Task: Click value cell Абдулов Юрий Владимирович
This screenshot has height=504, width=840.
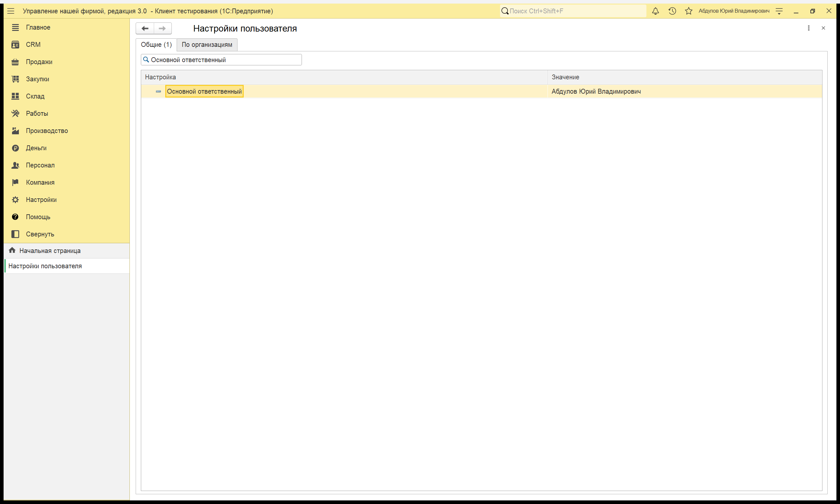Action: point(685,91)
